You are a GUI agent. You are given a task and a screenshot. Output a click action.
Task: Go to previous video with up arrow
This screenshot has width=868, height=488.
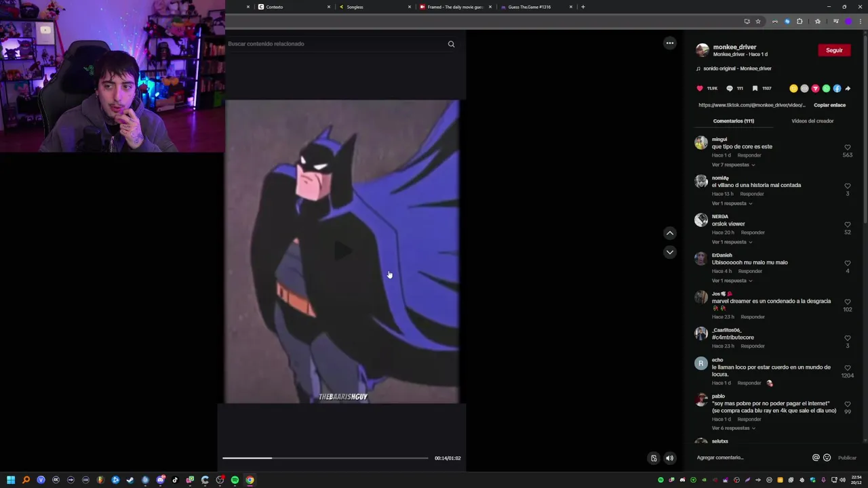[670, 233]
